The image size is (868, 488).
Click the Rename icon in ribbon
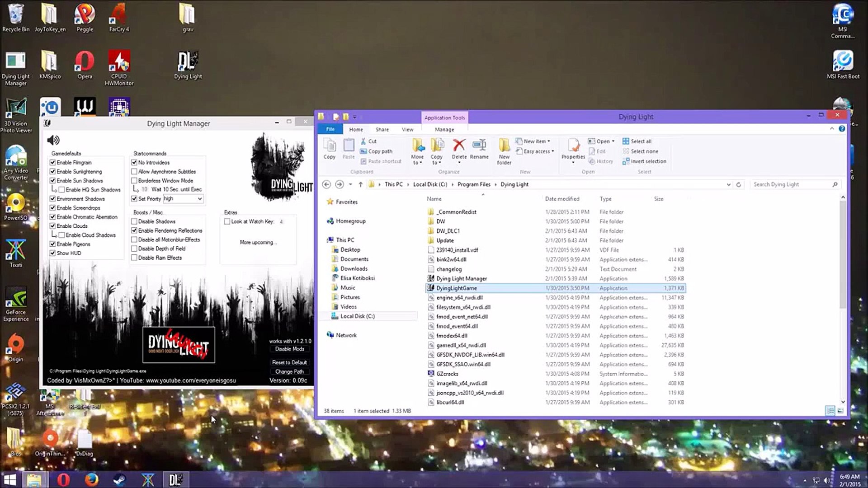tap(479, 145)
